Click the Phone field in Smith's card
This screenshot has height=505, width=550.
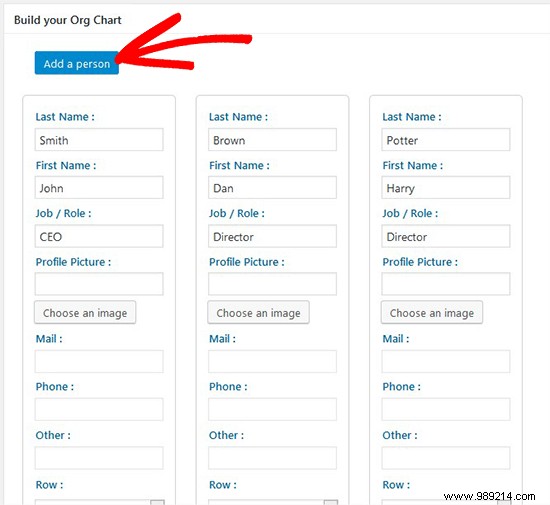pos(99,409)
